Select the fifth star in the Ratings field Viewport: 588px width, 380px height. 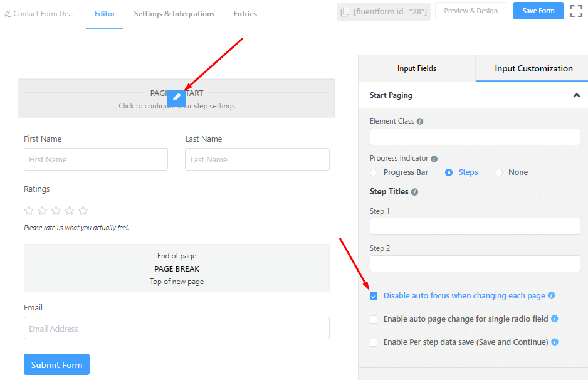tap(83, 211)
